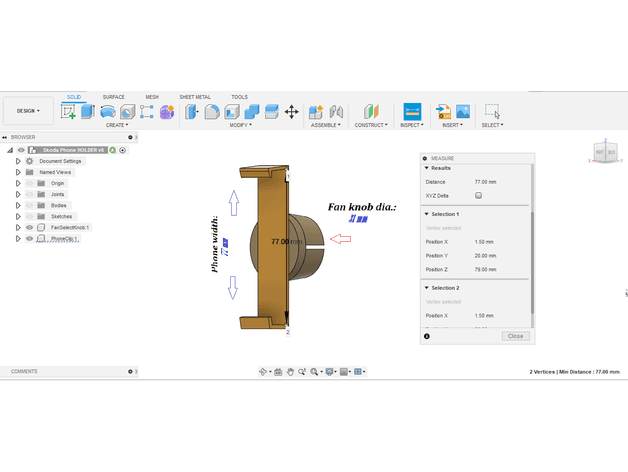This screenshot has height=472, width=628.
Task: Click the Measure tool icon
Action: (412, 111)
